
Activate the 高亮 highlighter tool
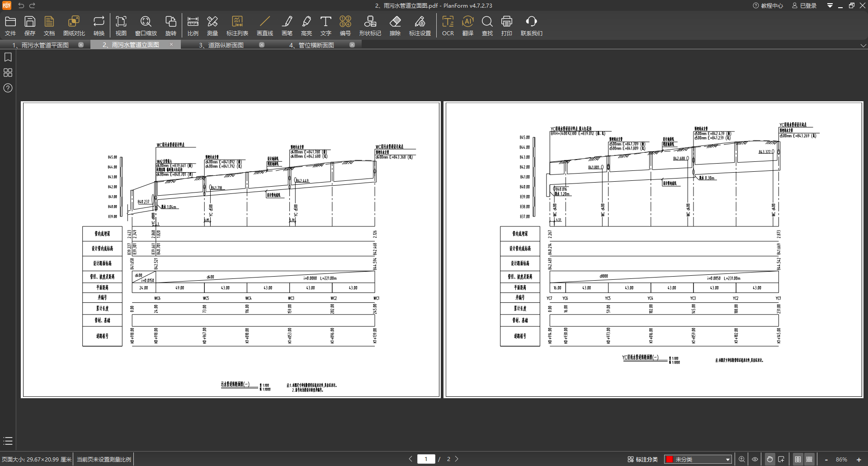pos(306,25)
